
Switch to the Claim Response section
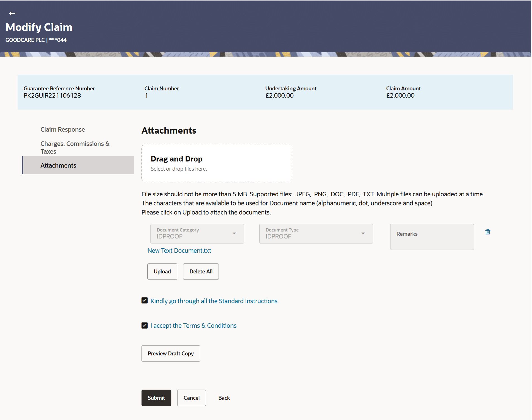[63, 129]
